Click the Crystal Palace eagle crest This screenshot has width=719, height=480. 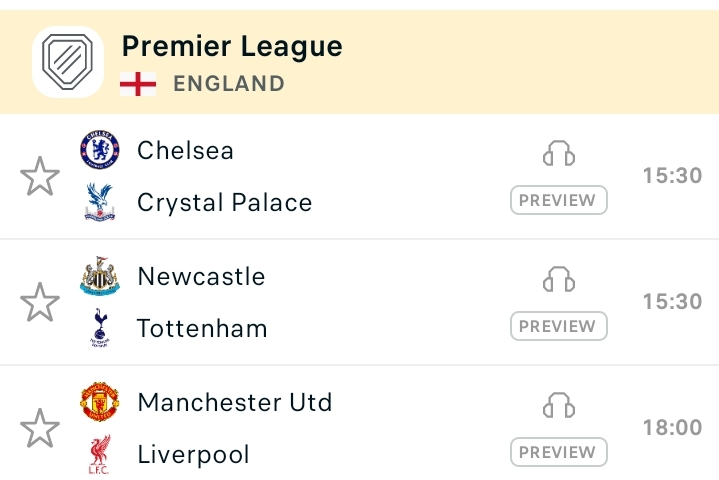(x=100, y=202)
